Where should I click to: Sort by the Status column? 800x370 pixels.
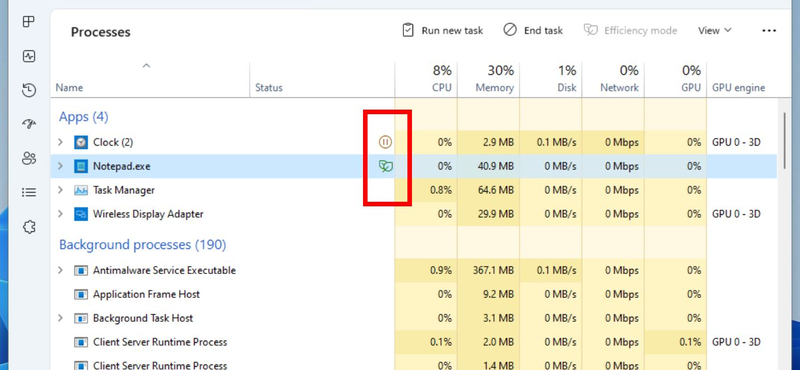pos(322,80)
